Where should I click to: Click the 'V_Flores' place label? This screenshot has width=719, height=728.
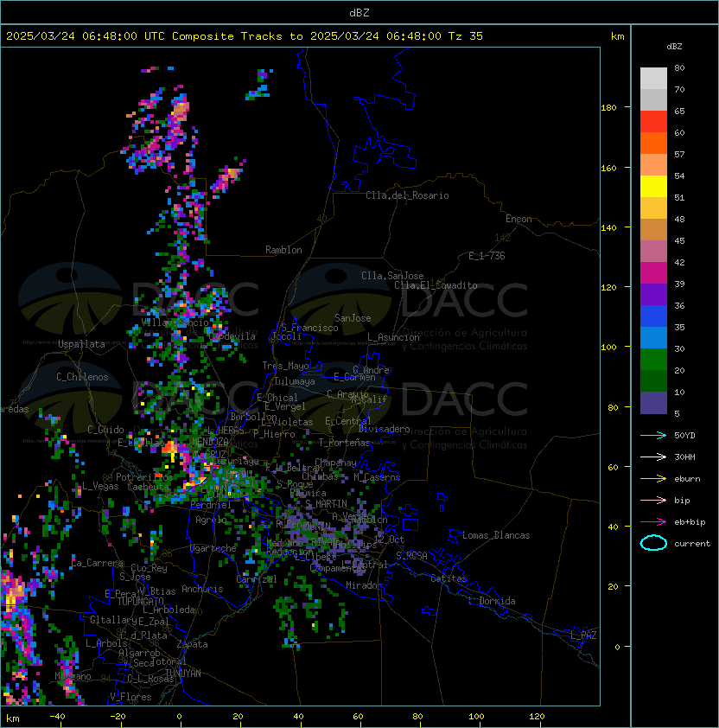click(x=130, y=697)
